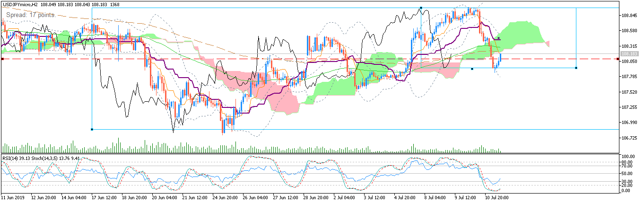Select the red dashed line's left anchor point
The height and width of the screenshot is (203, 644).
click(2, 59)
